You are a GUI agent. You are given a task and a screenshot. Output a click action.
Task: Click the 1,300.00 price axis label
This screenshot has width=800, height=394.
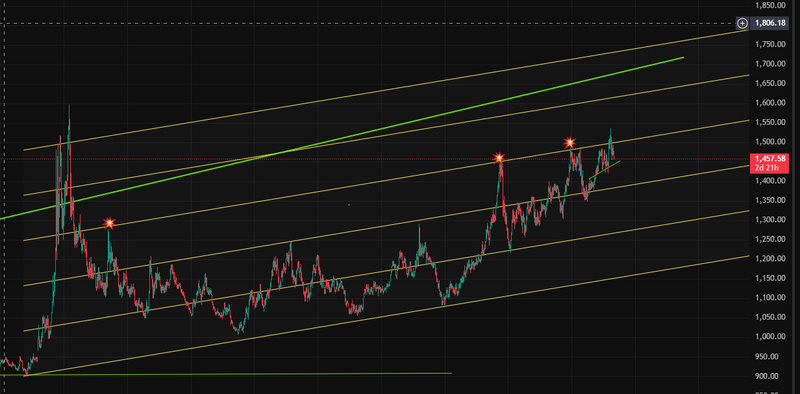click(770, 219)
